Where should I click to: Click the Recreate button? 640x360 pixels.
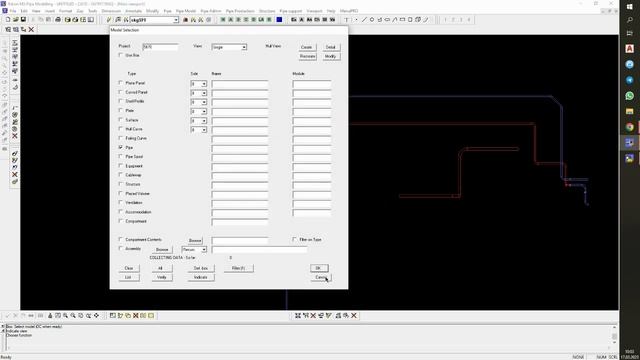307,56
